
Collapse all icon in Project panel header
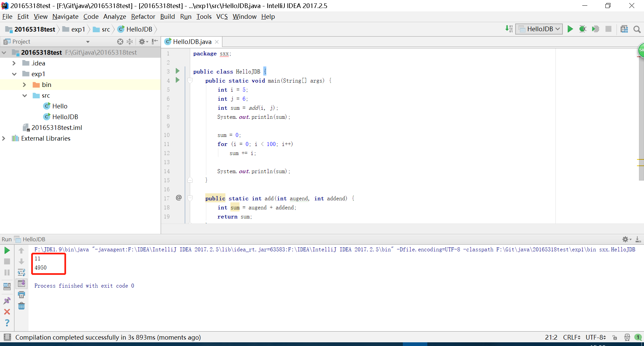point(130,42)
